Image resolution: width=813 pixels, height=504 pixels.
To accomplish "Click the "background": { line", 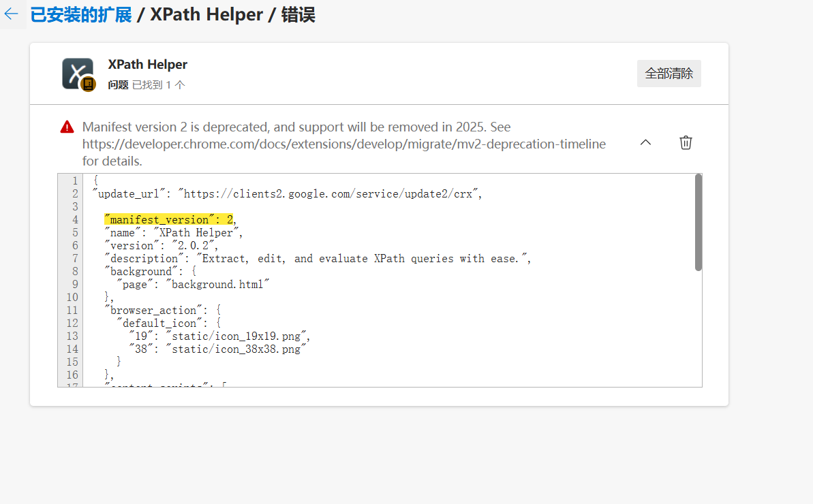I will [x=151, y=272].
